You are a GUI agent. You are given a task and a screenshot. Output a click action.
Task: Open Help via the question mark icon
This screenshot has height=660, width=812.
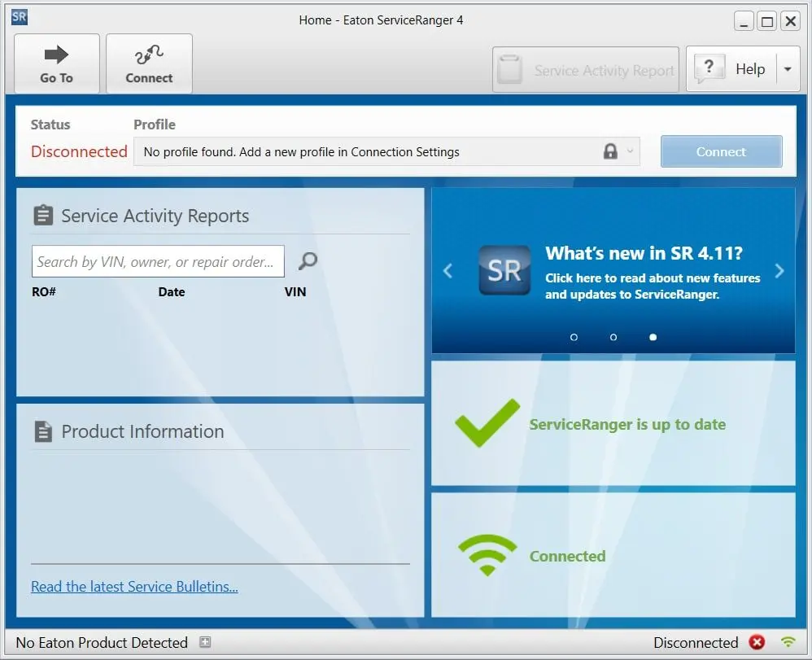click(x=709, y=68)
